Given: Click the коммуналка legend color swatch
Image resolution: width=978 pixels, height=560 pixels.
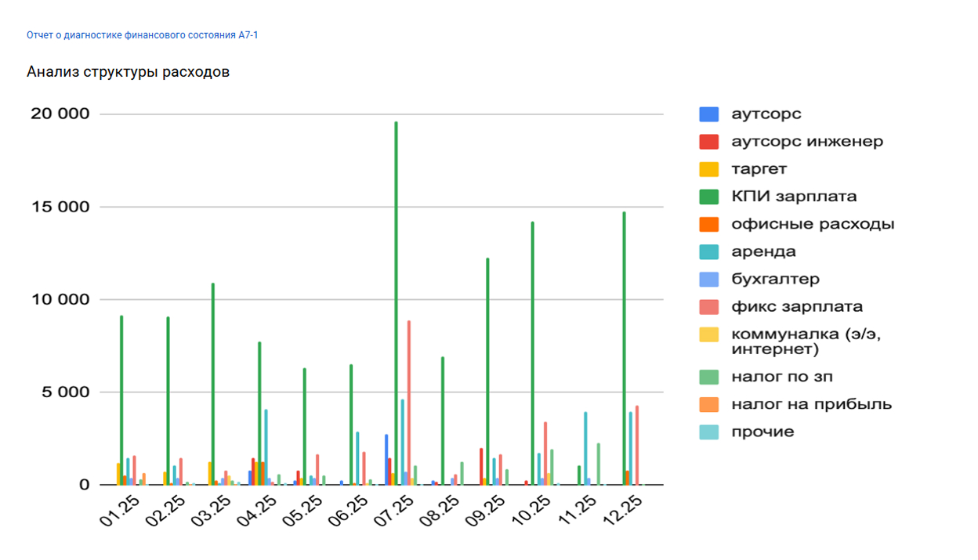Looking at the screenshot, I should (709, 334).
